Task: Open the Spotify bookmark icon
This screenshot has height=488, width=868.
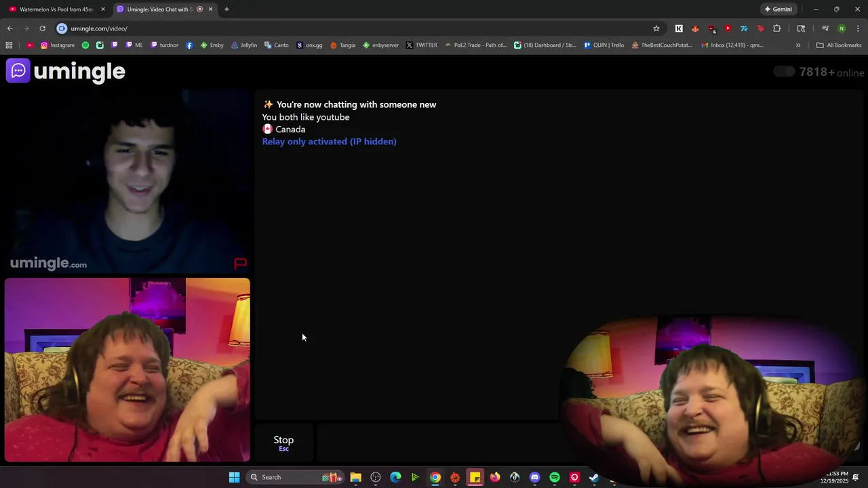Action: point(85,45)
